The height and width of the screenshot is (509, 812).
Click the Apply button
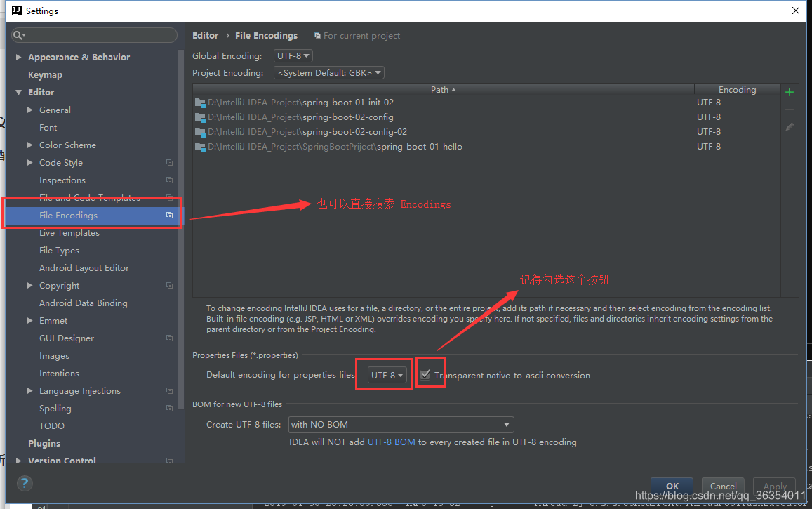[x=774, y=486]
